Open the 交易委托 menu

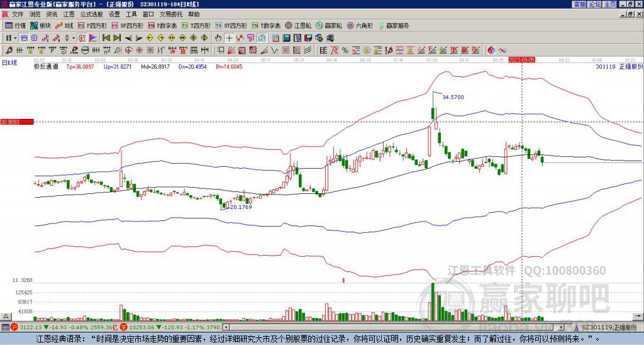coord(171,14)
